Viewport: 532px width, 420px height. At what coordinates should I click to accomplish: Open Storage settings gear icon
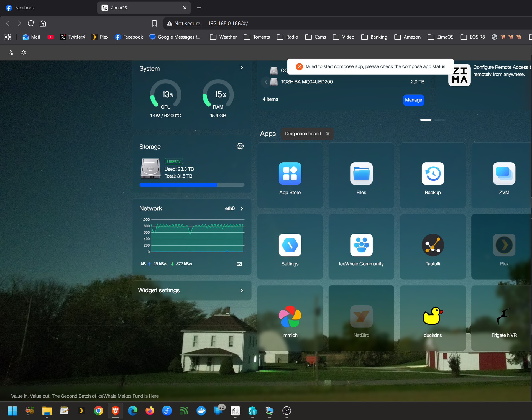pos(240,146)
